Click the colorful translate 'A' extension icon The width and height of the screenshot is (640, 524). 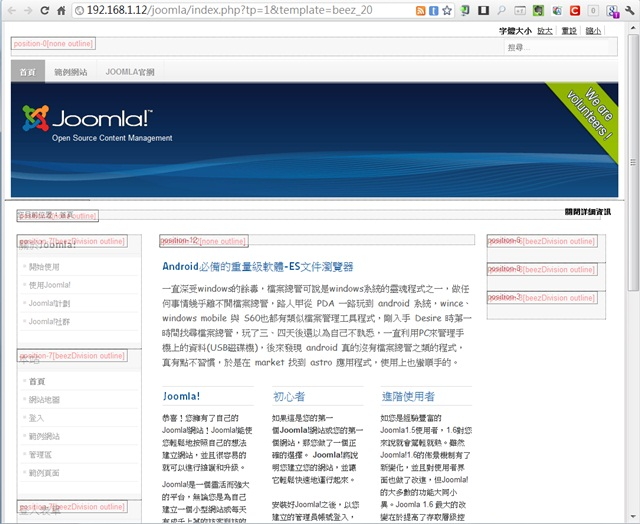[x=557, y=11]
